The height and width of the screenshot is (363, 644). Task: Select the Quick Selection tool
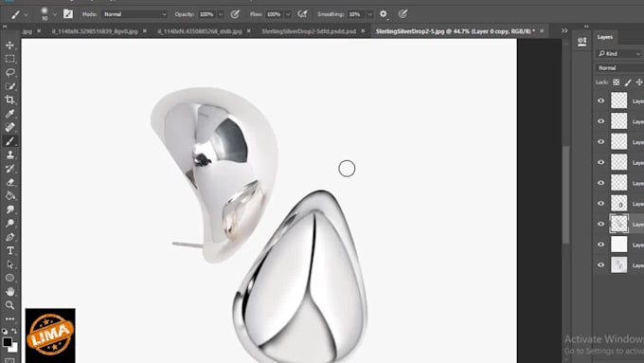(x=9, y=86)
